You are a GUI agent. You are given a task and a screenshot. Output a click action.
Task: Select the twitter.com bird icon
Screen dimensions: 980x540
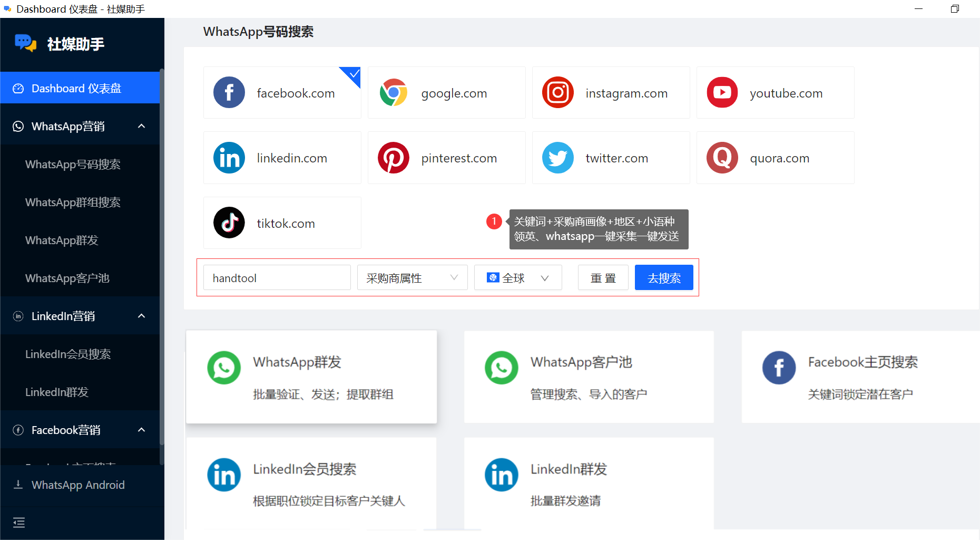(558, 158)
